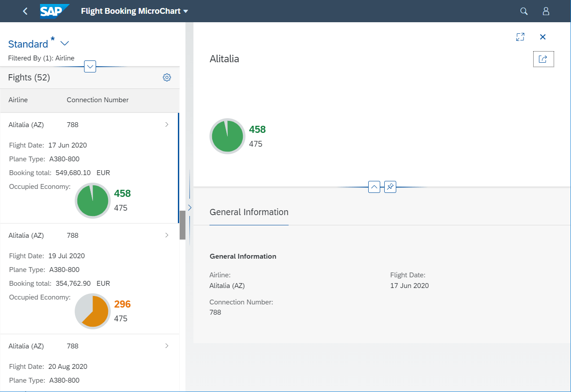
Task: Open table settings gear icon
Action: pos(167,78)
